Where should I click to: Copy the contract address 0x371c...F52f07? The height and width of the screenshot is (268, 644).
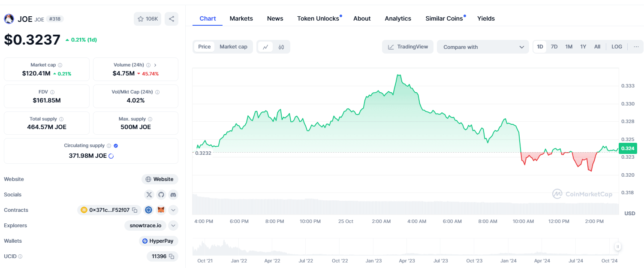coord(135,210)
